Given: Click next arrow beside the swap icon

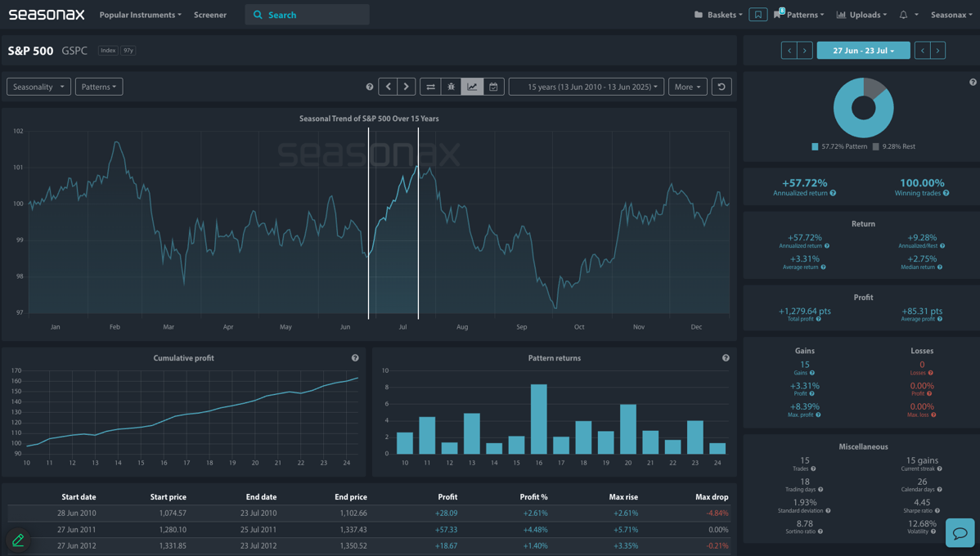Looking at the screenshot, I should (x=407, y=87).
